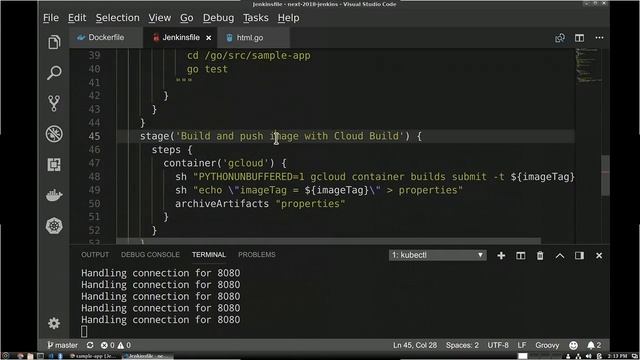Click the terminal cursor input line
The height and width of the screenshot is (360, 640).
(84, 332)
